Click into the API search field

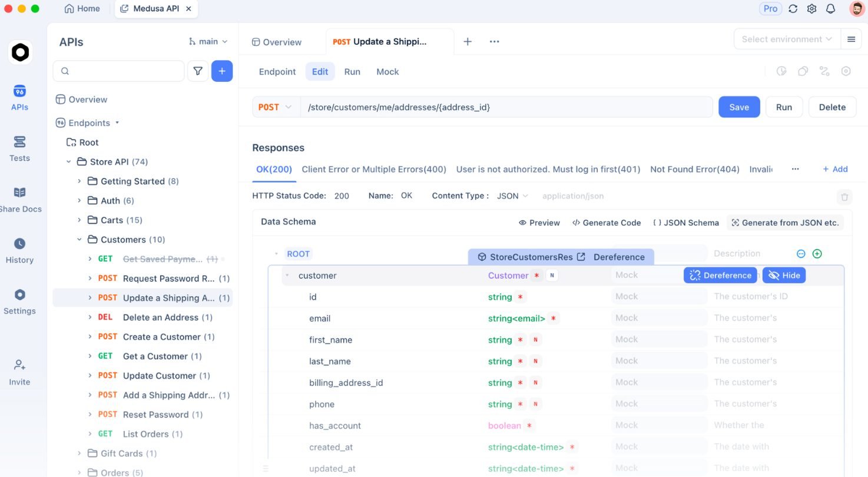[x=119, y=71]
